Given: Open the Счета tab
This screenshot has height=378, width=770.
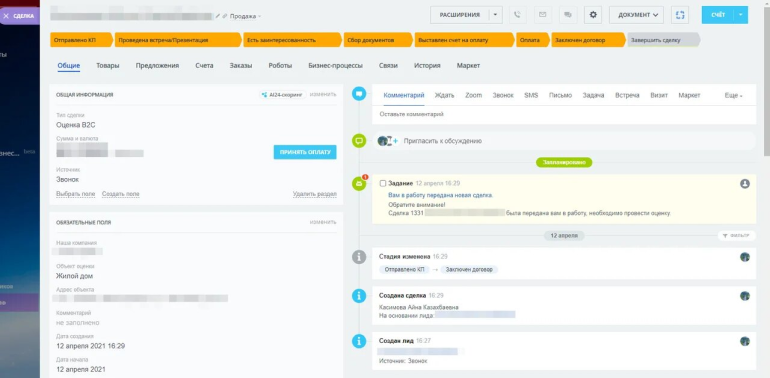Looking at the screenshot, I should 204,65.
